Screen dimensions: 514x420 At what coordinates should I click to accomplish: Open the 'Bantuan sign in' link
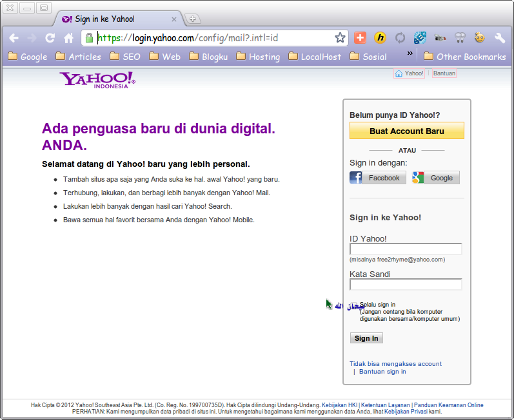382,372
